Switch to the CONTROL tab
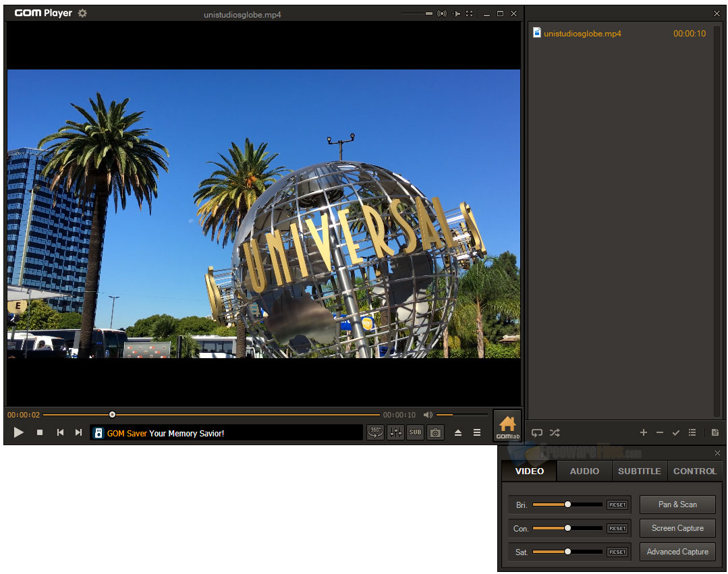 [695, 471]
